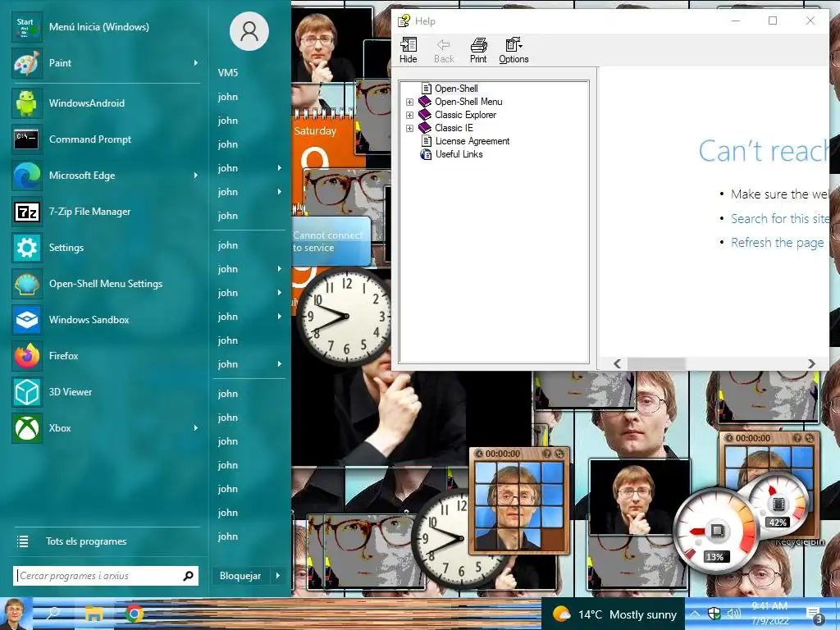Viewport: 840px width, 630px height.
Task: Expand Classic IE tree node
Action: (409, 129)
